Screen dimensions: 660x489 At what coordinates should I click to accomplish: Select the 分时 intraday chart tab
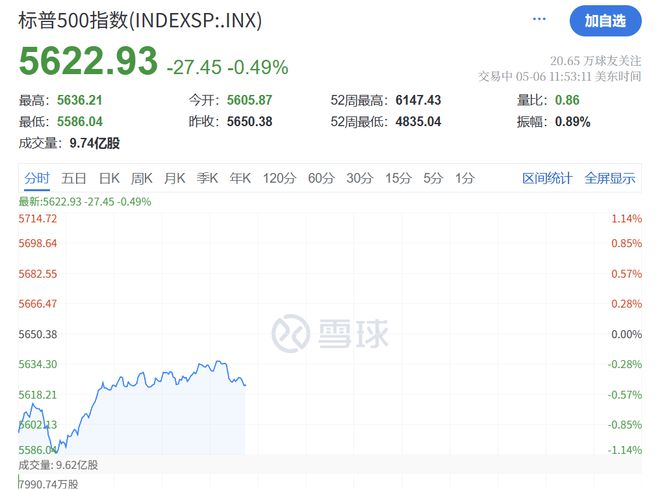37,178
